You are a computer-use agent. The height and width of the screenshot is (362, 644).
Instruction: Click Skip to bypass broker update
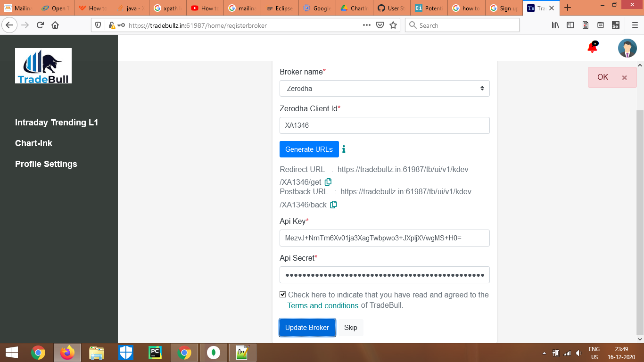350,327
